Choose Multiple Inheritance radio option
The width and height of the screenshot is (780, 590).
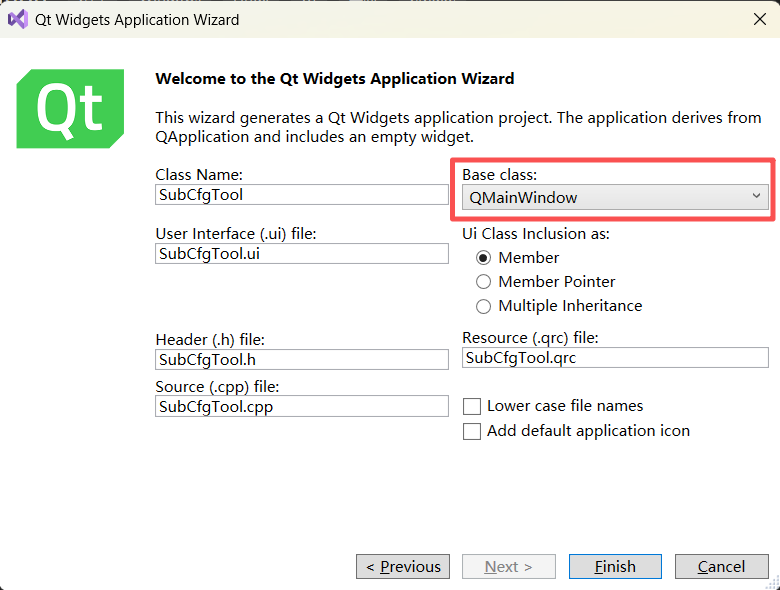tap(483, 306)
